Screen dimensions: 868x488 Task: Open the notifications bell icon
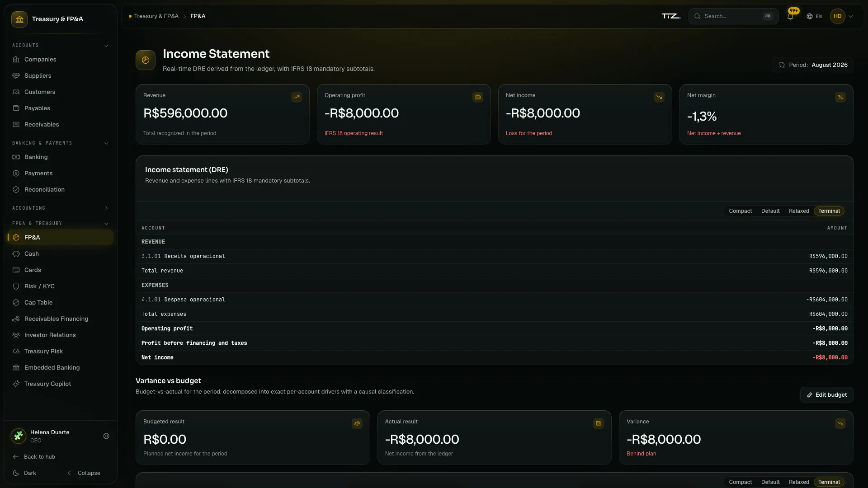[790, 16]
